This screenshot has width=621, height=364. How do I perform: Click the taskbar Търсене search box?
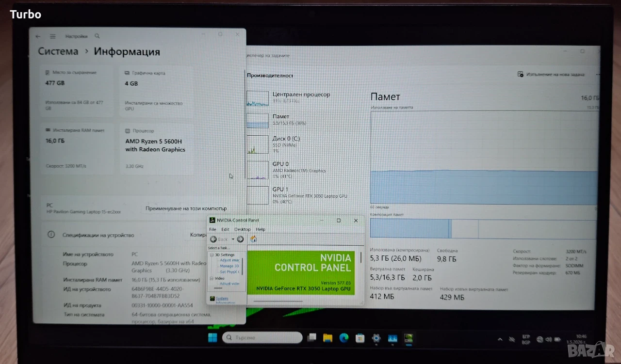pos(263,338)
